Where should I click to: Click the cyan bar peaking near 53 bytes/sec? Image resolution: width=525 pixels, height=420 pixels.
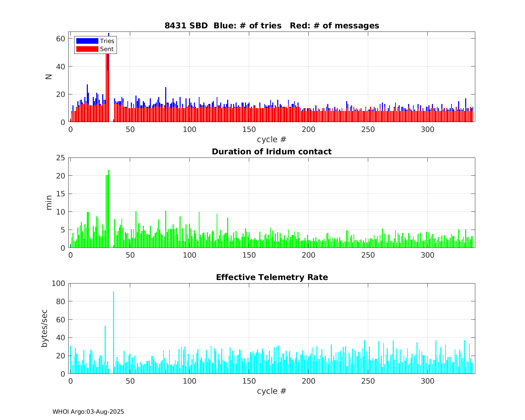tap(105, 350)
